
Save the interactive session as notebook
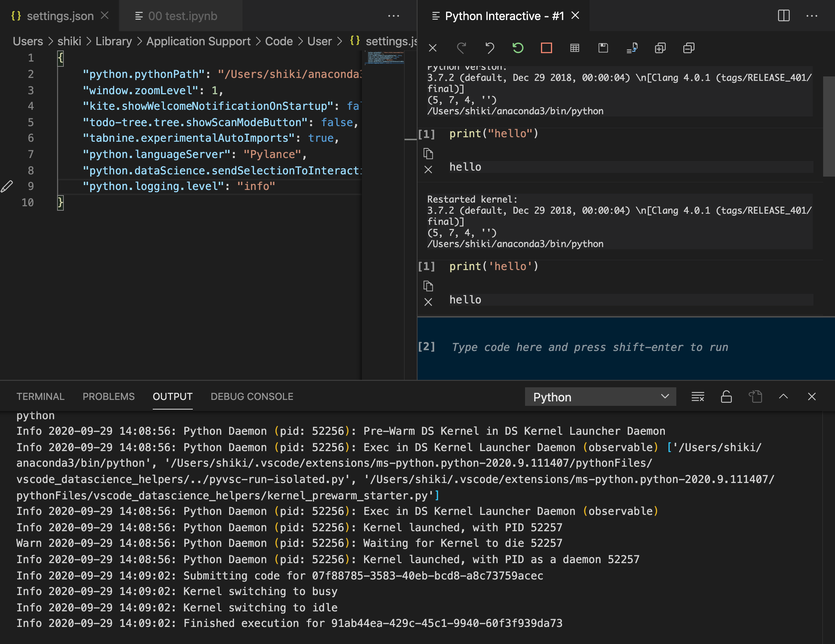603,48
